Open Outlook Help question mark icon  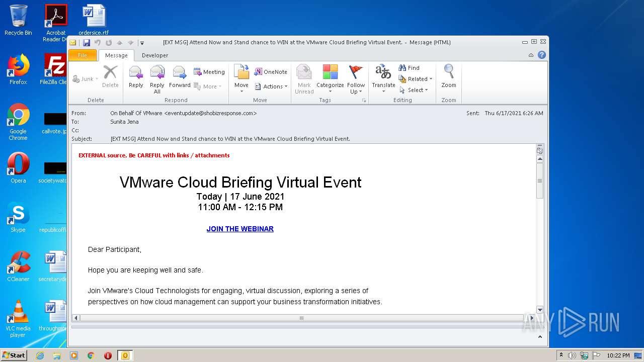click(542, 55)
